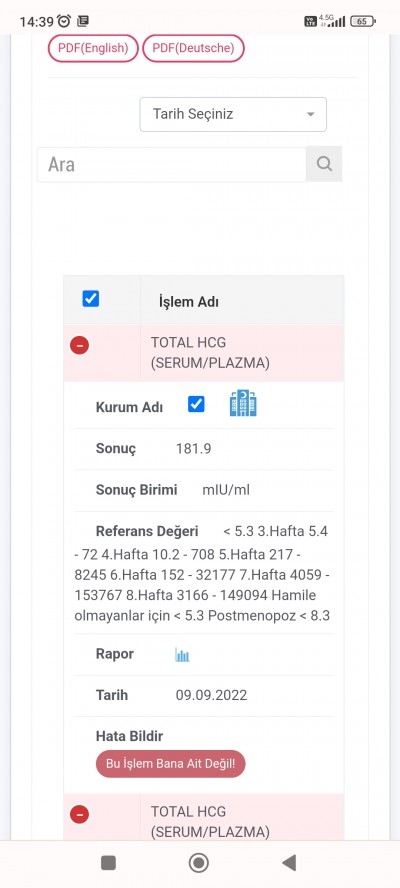Open the hospital building icon

243,403
